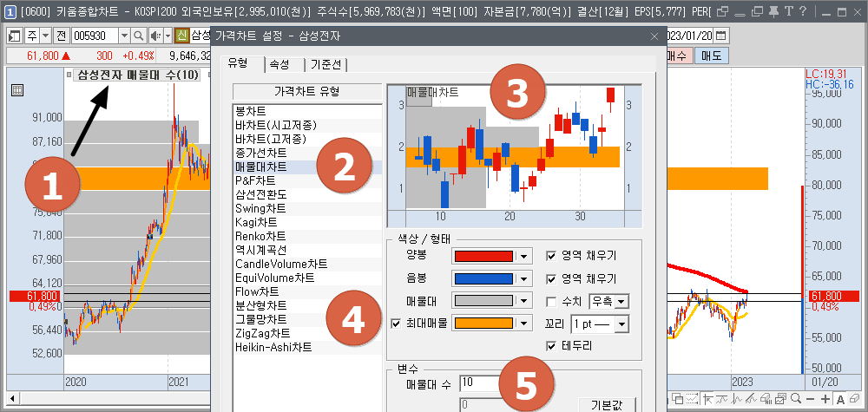The width and height of the screenshot is (868, 412).
Task: Click the 매물대차트 preview thumbnail
Action: click(x=514, y=155)
